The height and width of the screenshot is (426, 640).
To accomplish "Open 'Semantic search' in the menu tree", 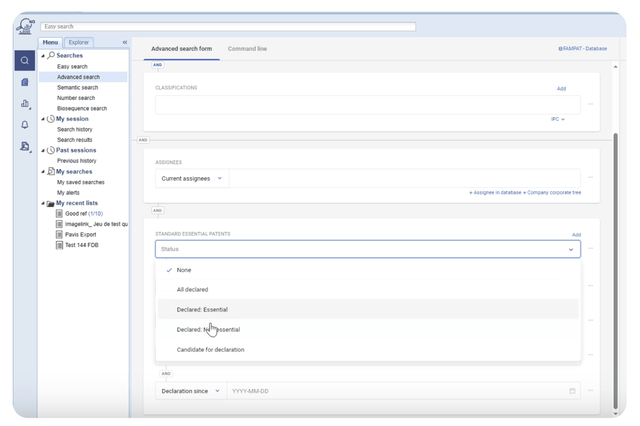I will (77, 88).
